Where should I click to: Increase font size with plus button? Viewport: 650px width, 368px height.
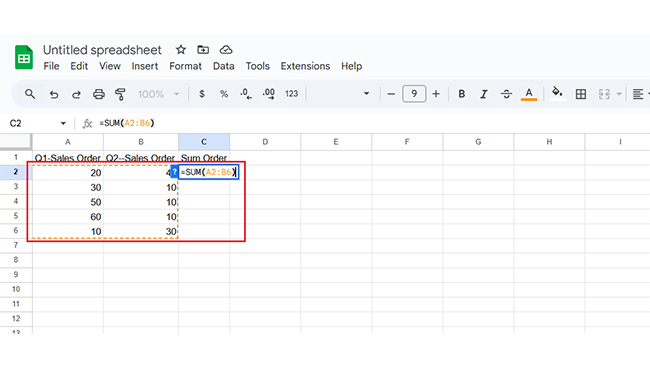point(436,94)
